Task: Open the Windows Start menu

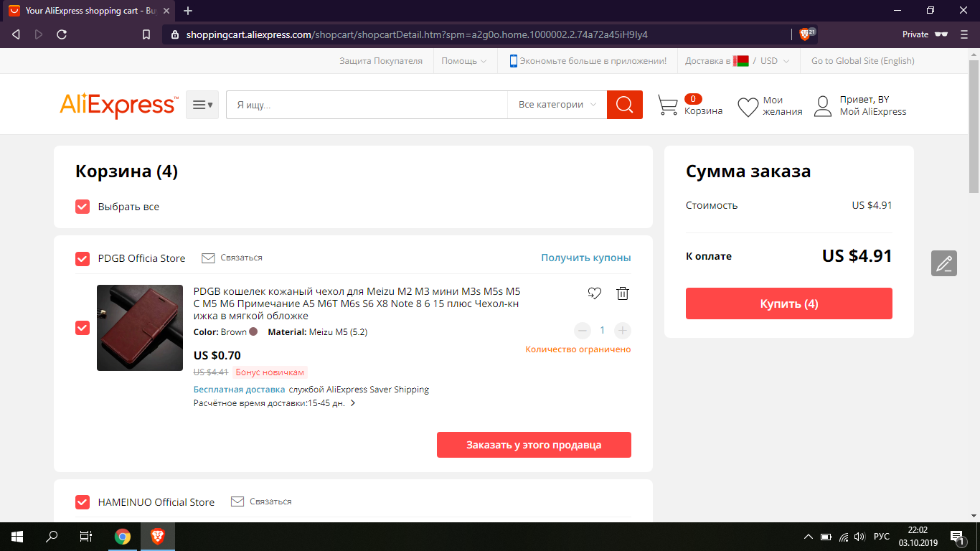Action: click(17, 537)
